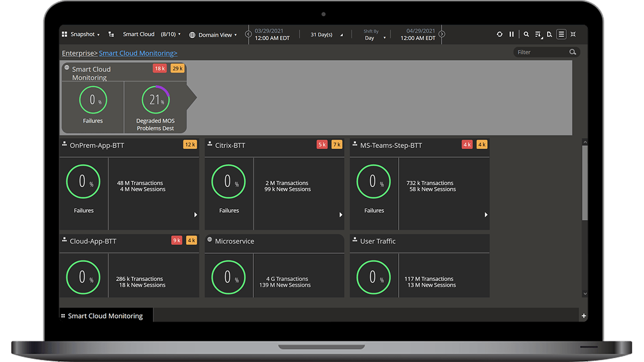The image size is (644, 362).
Task: Toggle the list view hamburger icon
Action: (561, 34)
